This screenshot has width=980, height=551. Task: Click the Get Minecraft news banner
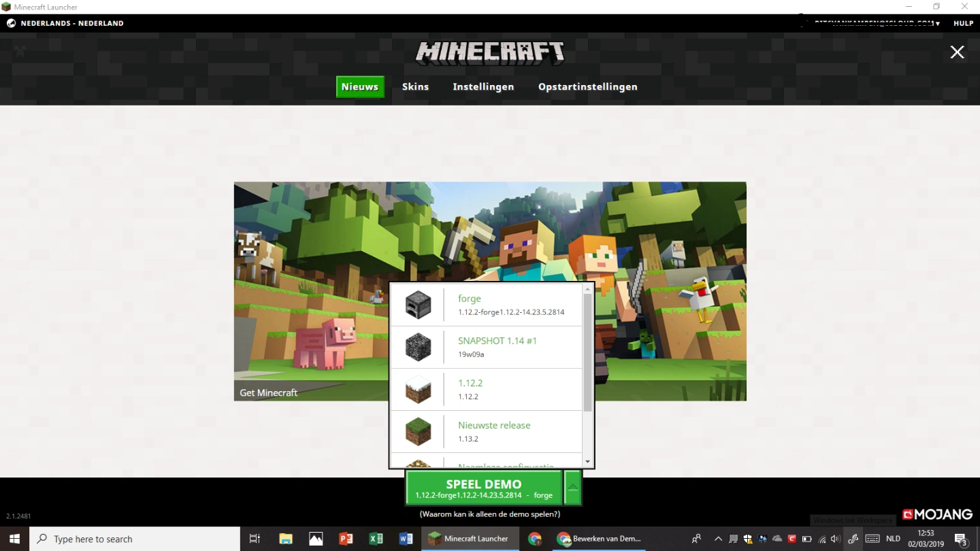tap(490, 291)
